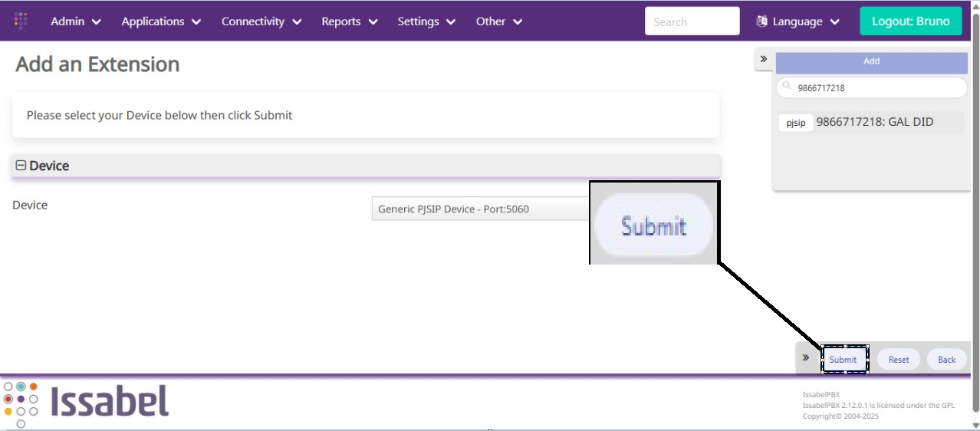Click the Issabel dots logo in top bar
Viewport: 980px width, 431px height.
pos(21,21)
